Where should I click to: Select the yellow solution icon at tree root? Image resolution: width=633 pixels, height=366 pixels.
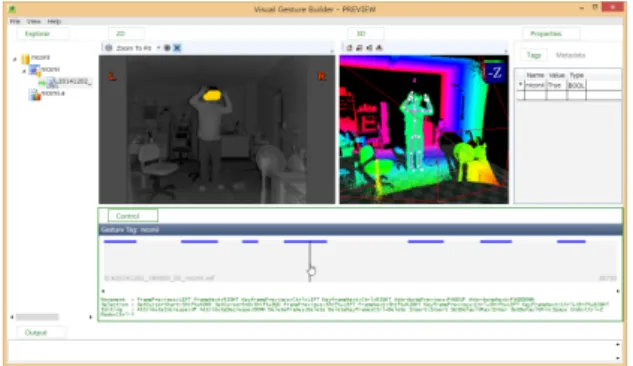click(x=25, y=59)
